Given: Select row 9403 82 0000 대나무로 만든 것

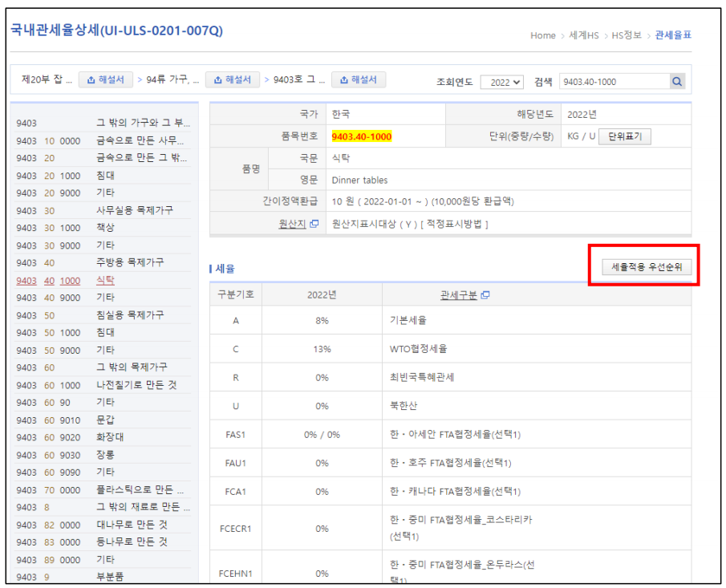Looking at the screenshot, I should 103,525.
